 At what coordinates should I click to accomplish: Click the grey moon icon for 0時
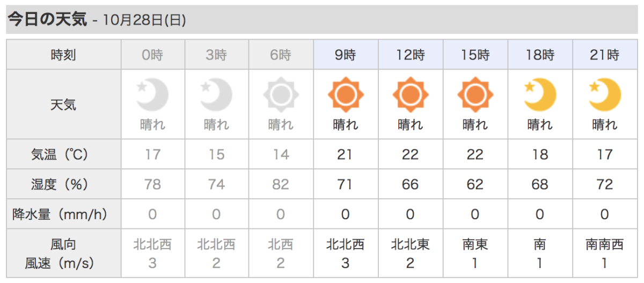point(153,96)
